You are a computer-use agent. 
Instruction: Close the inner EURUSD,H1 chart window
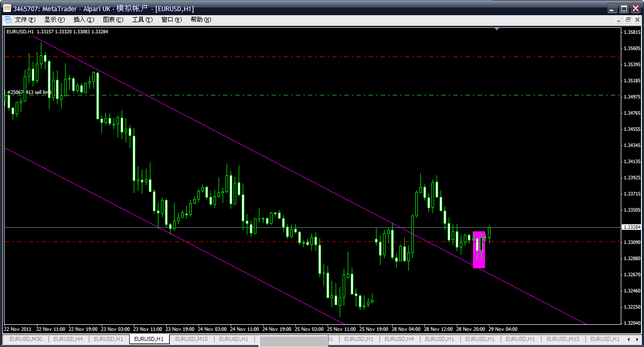click(636, 20)
